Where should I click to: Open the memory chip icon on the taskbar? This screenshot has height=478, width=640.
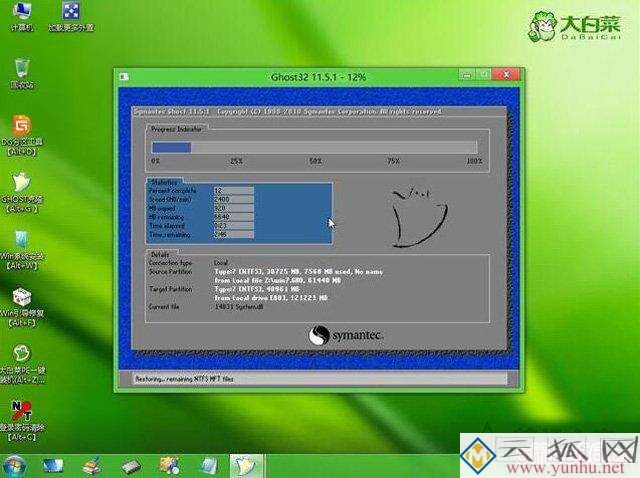[x=131, y=467]
